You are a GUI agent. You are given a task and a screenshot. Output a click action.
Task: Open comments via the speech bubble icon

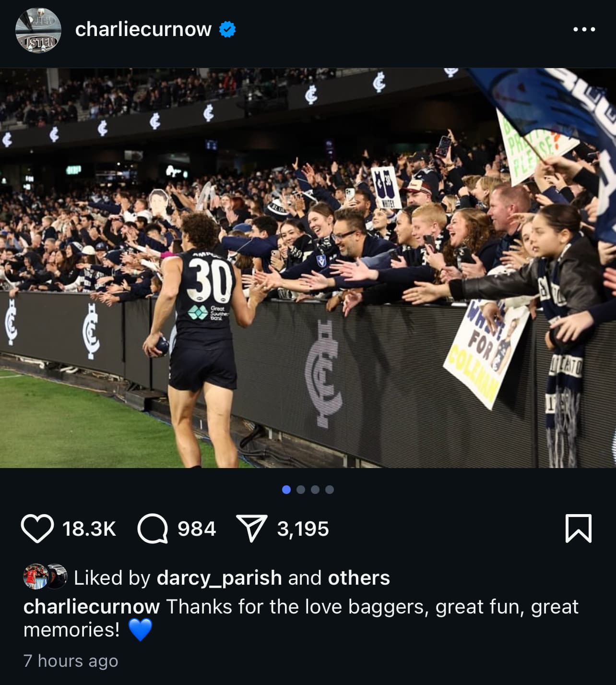(153, 529)
